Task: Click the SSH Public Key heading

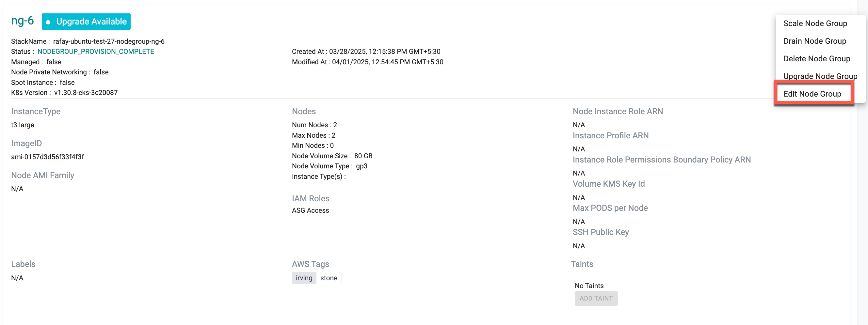Action: (601, 232)
